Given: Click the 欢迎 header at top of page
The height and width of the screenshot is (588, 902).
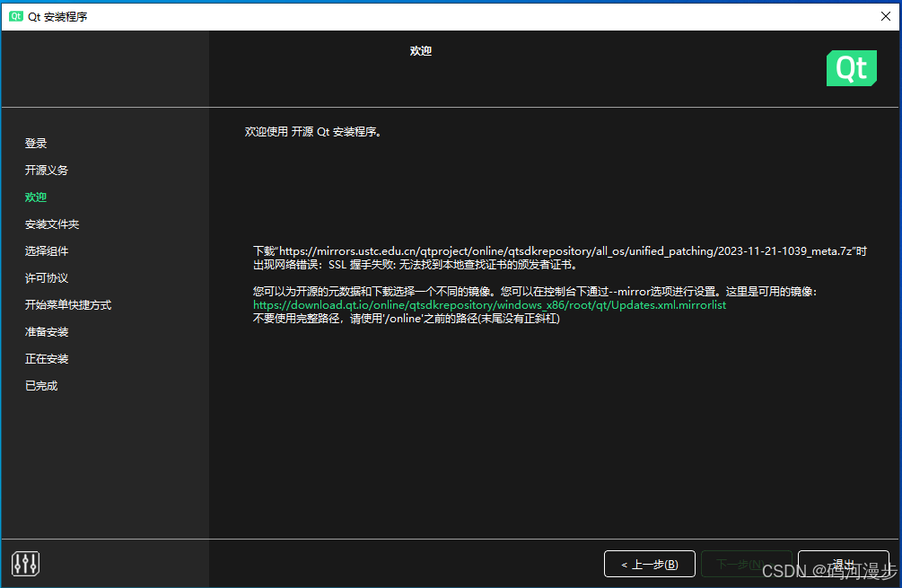Looking at the screenshot, I should click(420, 51).
